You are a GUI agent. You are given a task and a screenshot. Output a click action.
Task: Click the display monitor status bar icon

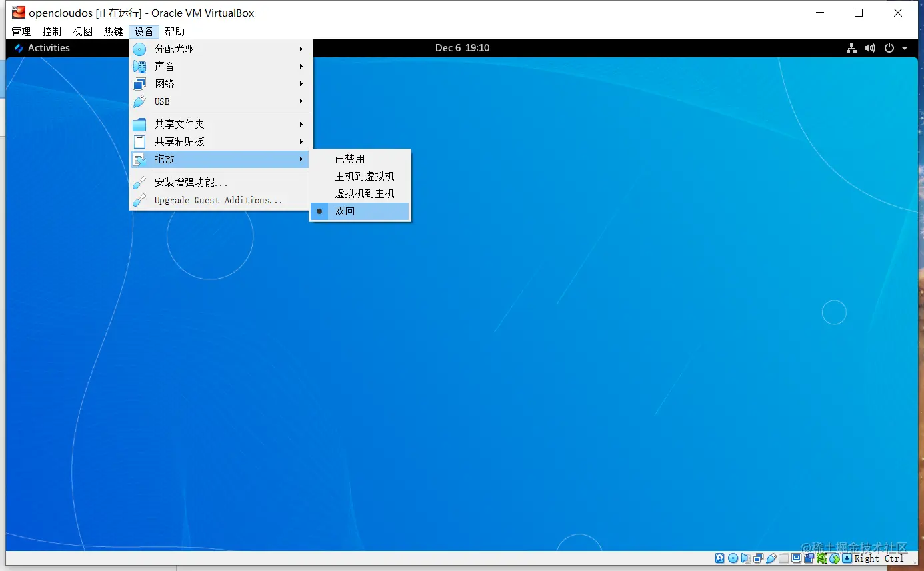(x=796, y=558)
